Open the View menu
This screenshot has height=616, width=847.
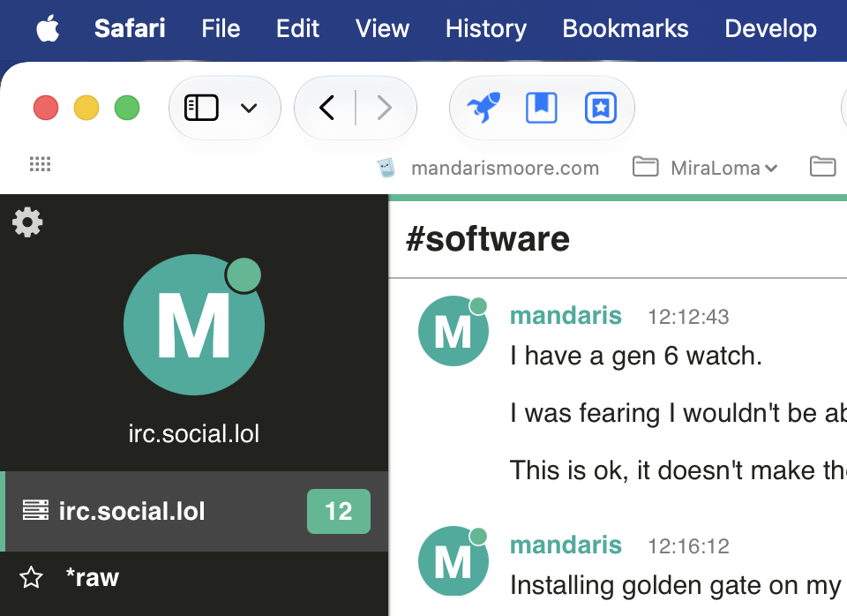382,28
